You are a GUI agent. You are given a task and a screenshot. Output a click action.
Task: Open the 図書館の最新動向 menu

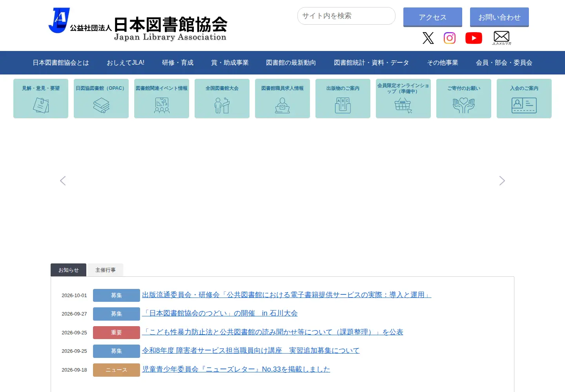tap(291, 63)
